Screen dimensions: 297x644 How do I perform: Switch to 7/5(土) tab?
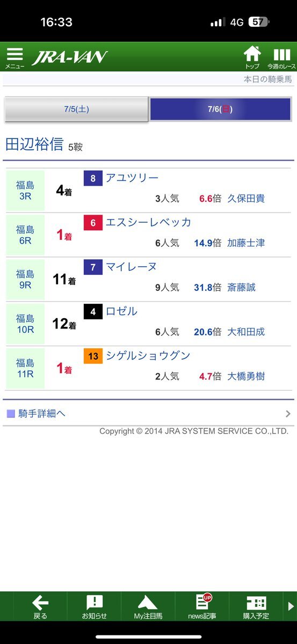(x=76, y=109)
